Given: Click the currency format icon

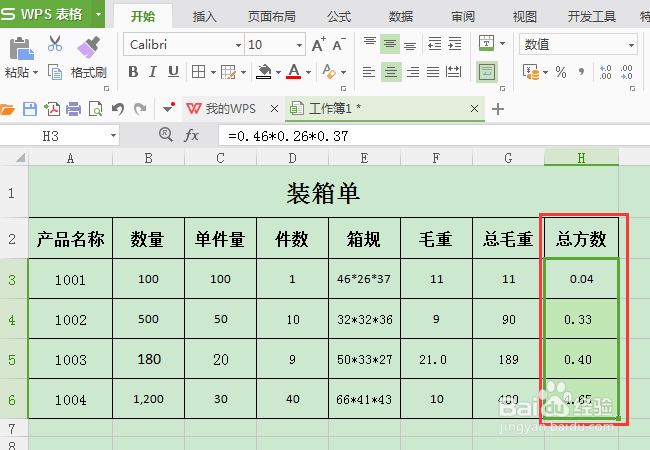Looking at the screenshot, I should 531,72.
